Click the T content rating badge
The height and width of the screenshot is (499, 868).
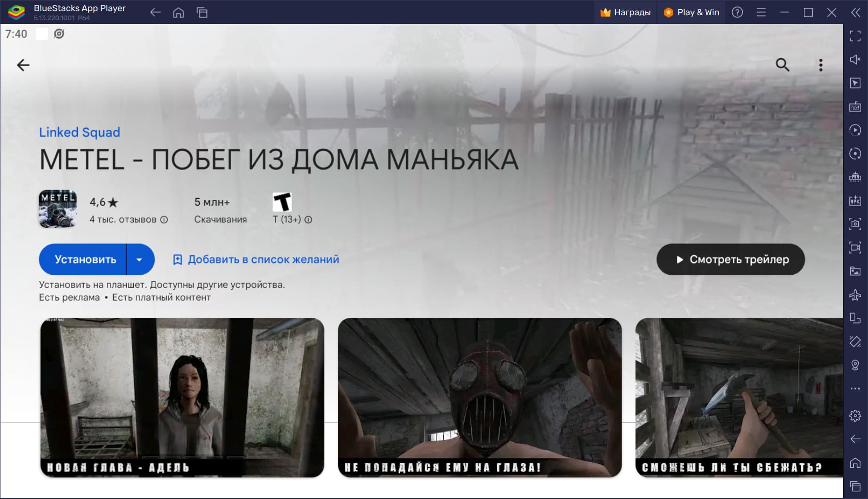282,202
